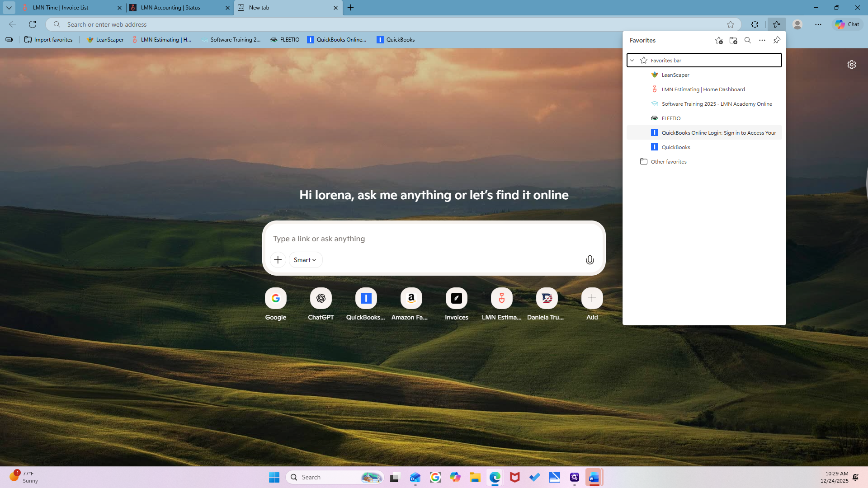The height and width of the screenshot is (488, 868).
Task: Search favorites with magnifier icon
Action: point(748,40)
